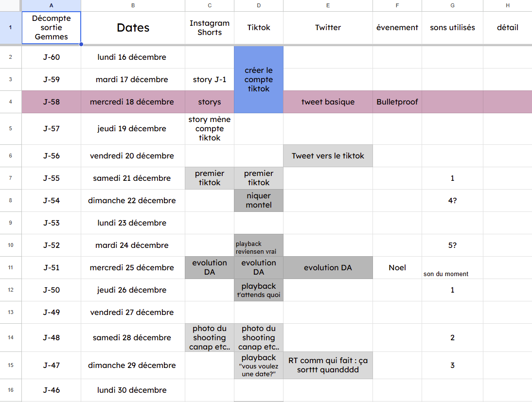
Task: Select the 'Noel' event cell
Action: [397, 267]
